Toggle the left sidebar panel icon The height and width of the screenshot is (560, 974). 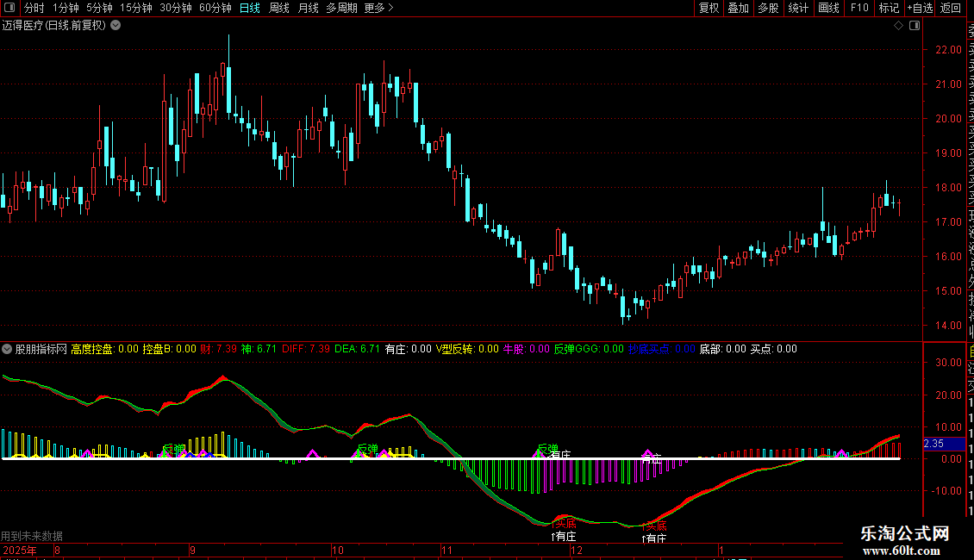[x=9, y=8]
